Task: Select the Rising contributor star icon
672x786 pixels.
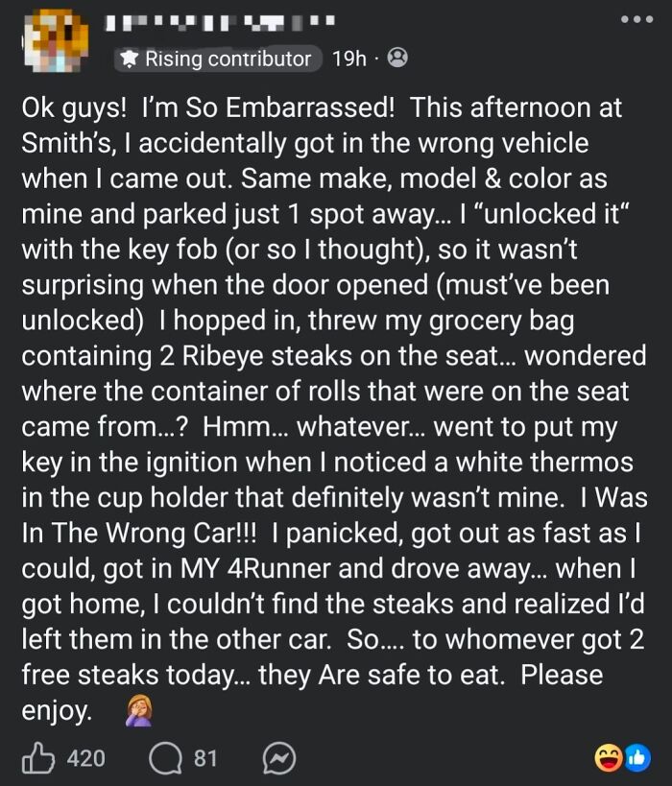Action: click(130, 60)
